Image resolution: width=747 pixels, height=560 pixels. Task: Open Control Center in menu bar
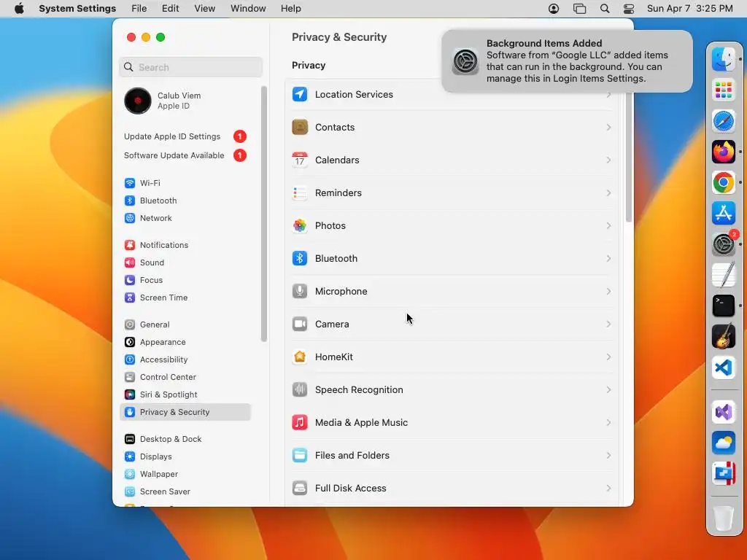[x=629, y=9]
